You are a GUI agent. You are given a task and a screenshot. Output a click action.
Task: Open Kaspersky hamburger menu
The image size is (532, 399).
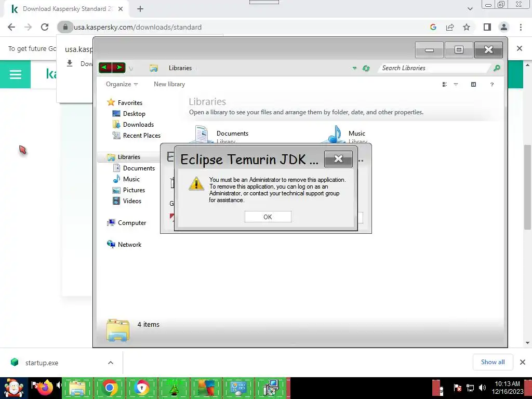15,74
